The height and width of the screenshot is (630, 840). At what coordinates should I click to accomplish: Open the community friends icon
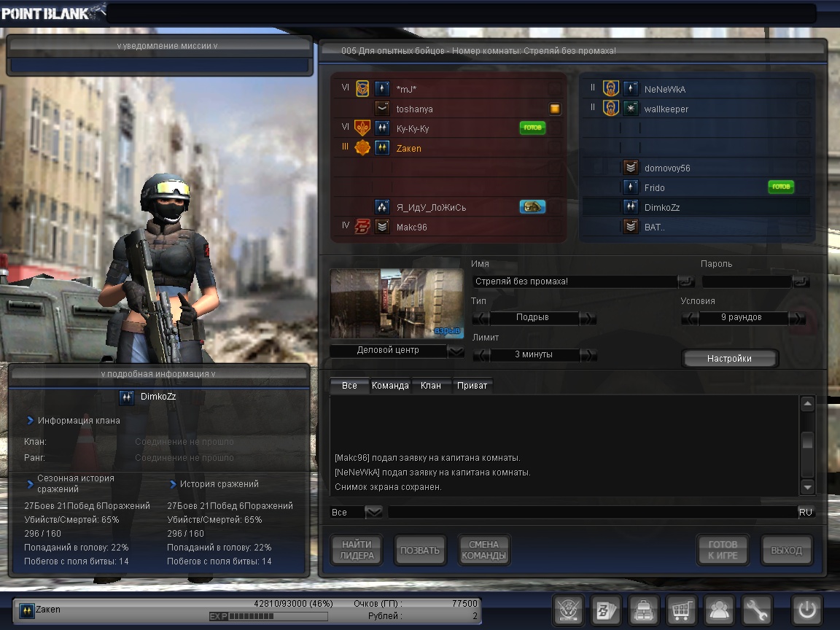tap(719, 610)
